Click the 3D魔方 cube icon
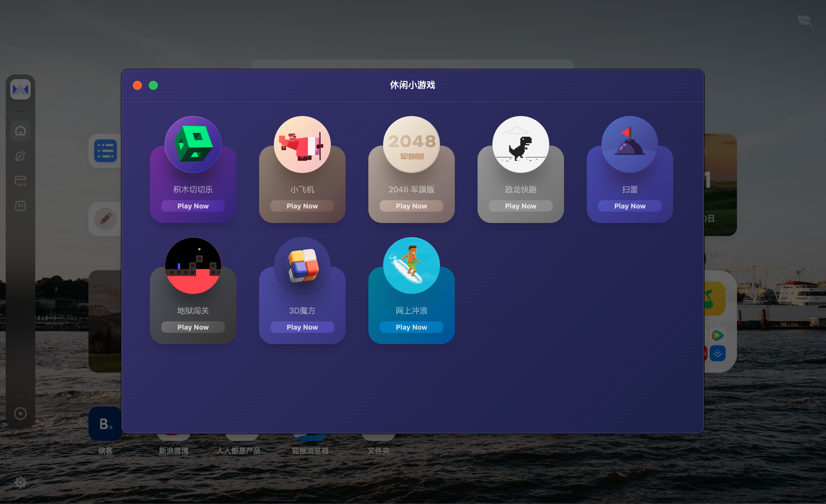The image size is (826, 504). coord(302,266)
